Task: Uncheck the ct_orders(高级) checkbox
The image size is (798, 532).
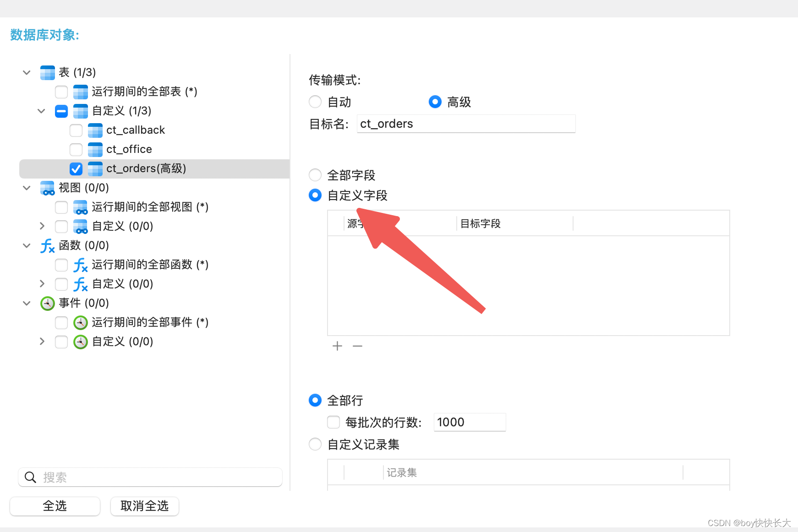Action: click(76, 168)
